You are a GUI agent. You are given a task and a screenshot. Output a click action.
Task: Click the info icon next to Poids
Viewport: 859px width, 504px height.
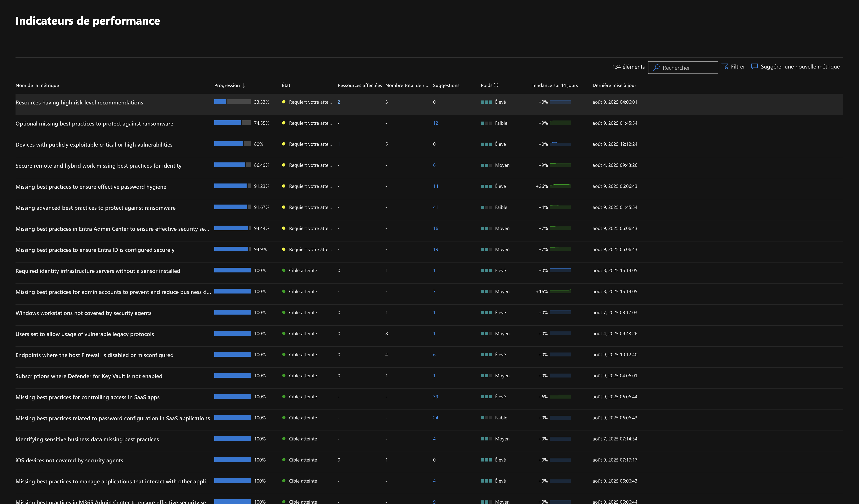pyautogui.click(x=496, y=85)
